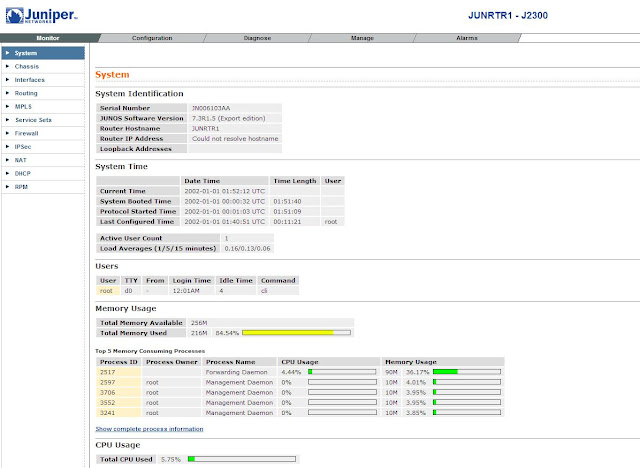640x468 pixels.
Task: Click the Total Memory Used yellow bar
Action: click(296, 333)
